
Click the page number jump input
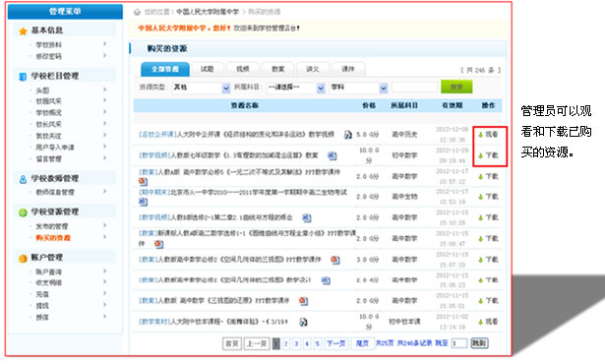click(x=459, y=343)
